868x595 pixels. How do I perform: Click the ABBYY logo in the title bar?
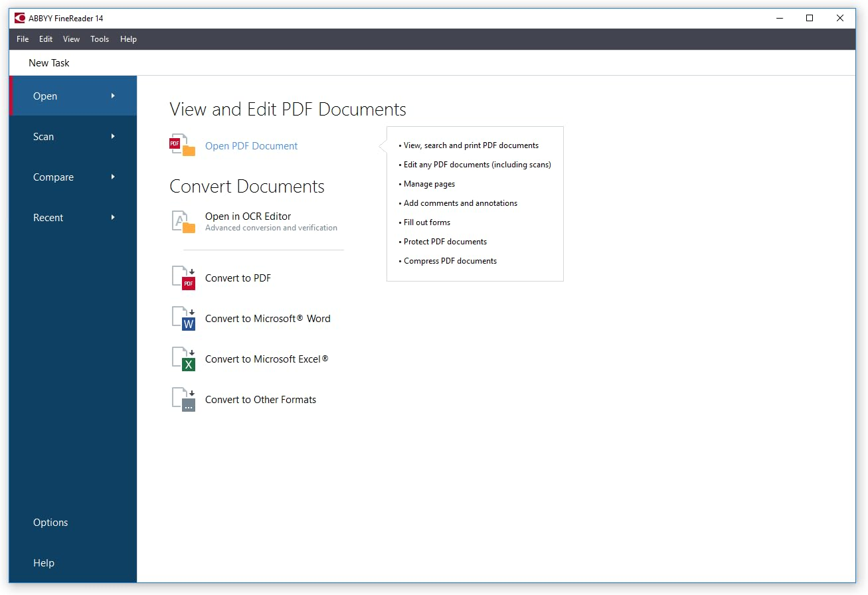coord(19,17)
